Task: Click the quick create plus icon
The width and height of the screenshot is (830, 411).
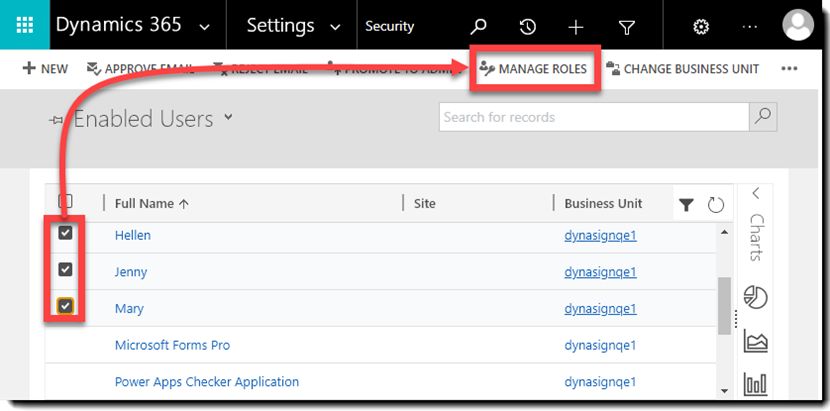Action: coord(575,26)
